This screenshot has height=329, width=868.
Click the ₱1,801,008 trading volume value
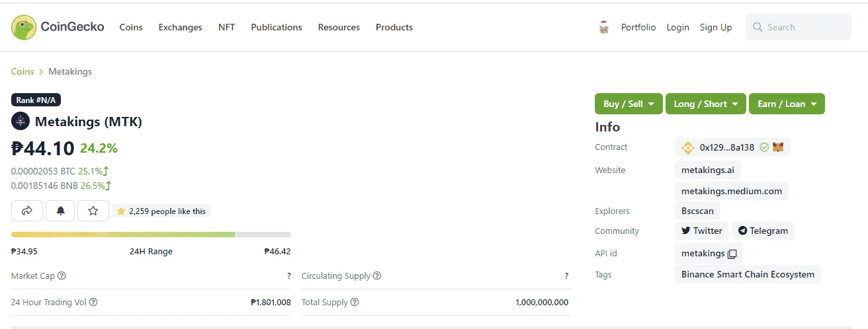tap(271, 302)
